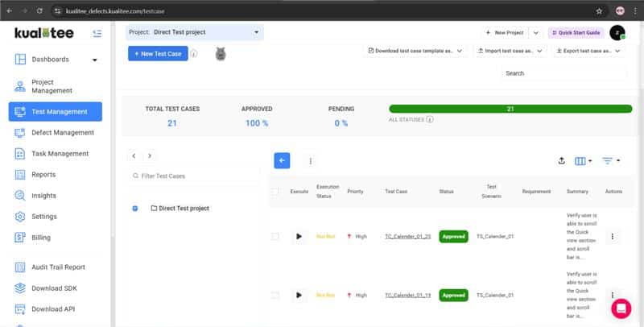Open the red chat support widget

(621, 308)
